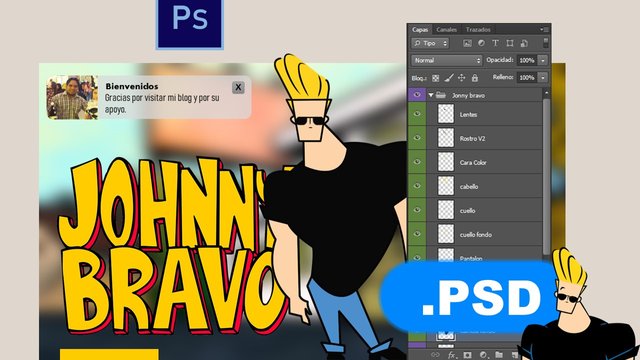Click the layers panel vertical scrollbar
This screenshot has width=640, height=360.
point(547,176)
